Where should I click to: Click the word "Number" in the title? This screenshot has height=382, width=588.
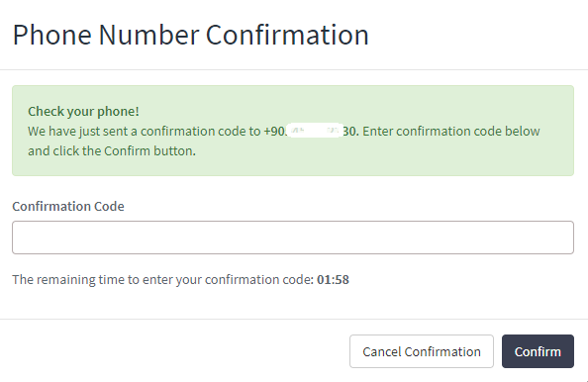(x=148, y=35)
